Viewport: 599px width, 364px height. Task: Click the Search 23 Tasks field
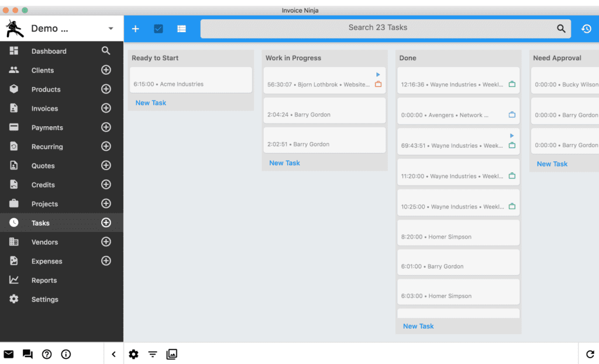pyautogui.click(x=385, y=29)
